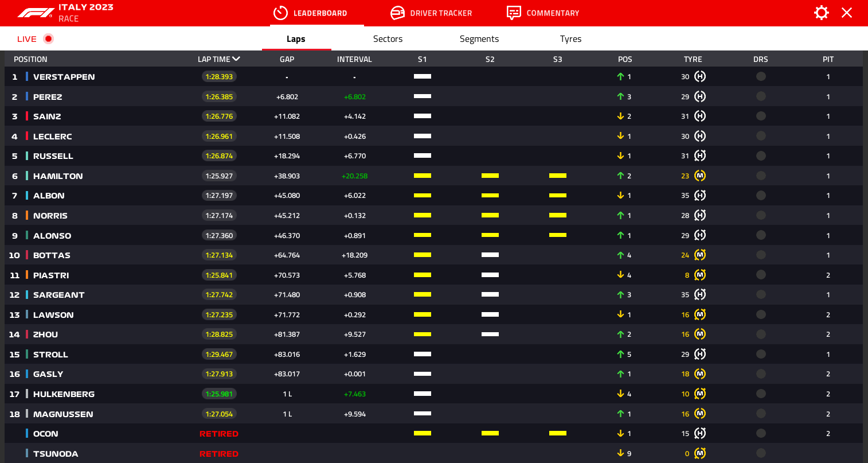Click Lawson's gap value +71.772
Viewport: 868px width, 463px height.
[287, 315]
